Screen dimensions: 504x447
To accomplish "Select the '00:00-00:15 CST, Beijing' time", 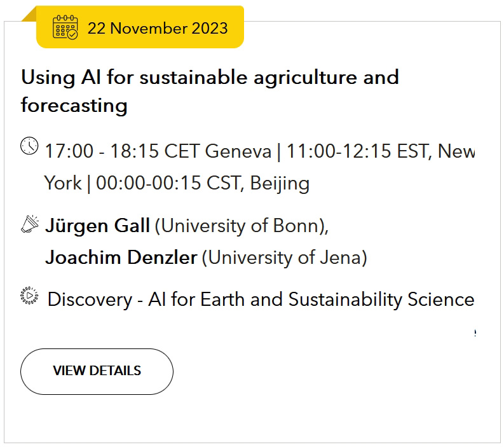I will pos(203,183).
